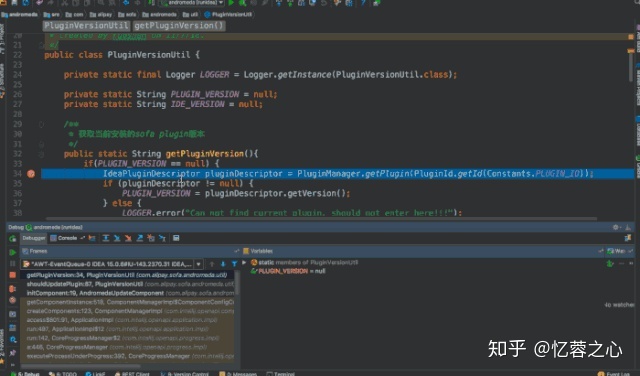Switch to the Debugger tab
Viewport: 640px width, 376px height.
34,238
